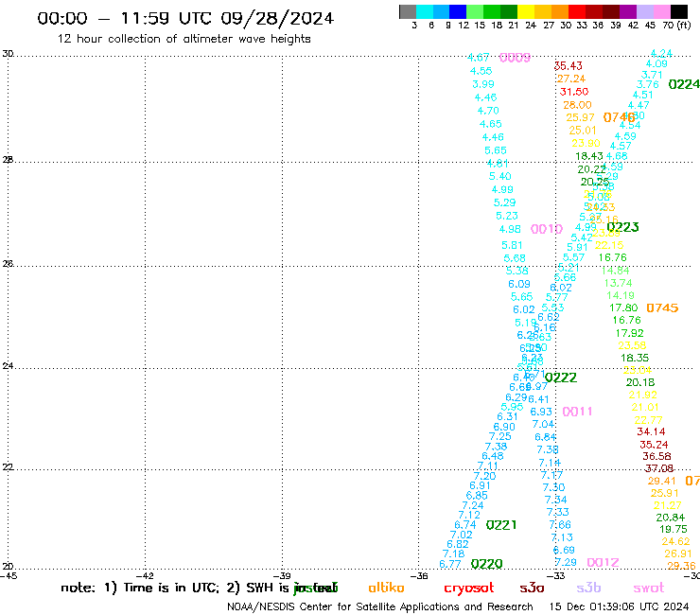Image resolution: width=700 pixels, height=615 pixels.
Task: Click the wave height value "29.41"
Action: [662, 481]
